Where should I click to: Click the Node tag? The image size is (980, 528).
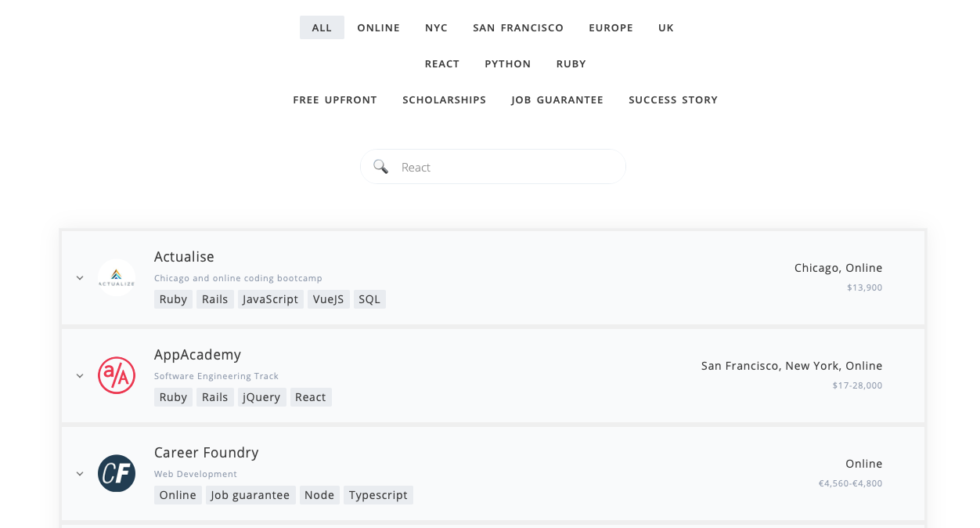coord(319,495)
